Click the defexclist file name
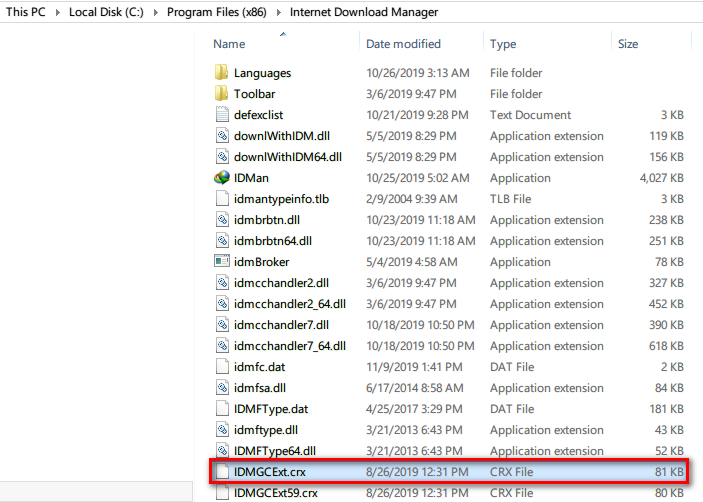This screenshot has width=703, height=502. coord(258,115)
